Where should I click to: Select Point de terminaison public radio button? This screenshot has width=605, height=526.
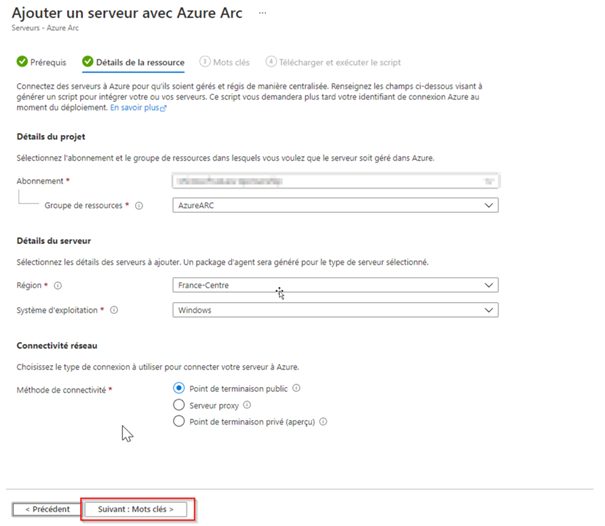click(179, 388)
